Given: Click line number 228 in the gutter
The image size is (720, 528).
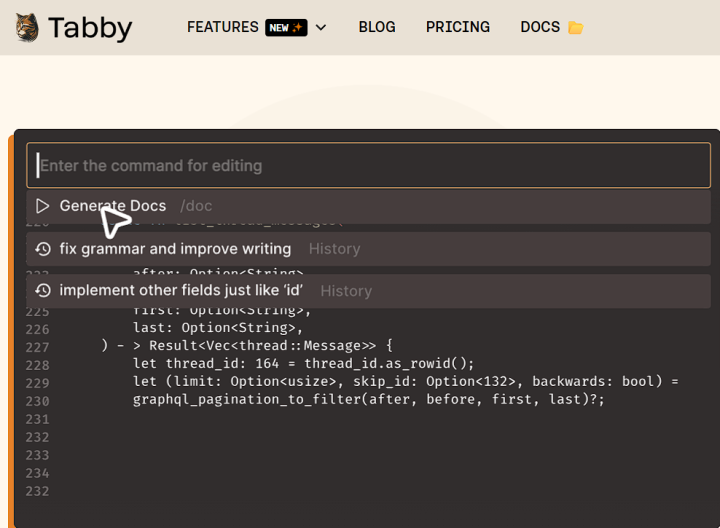Looking at the screenshot, I should (37, 364).
